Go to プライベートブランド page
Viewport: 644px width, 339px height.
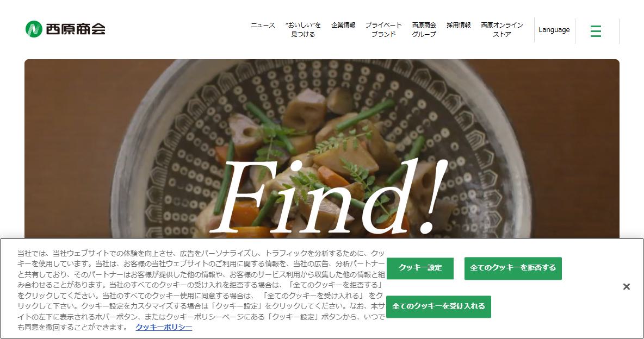383,29
